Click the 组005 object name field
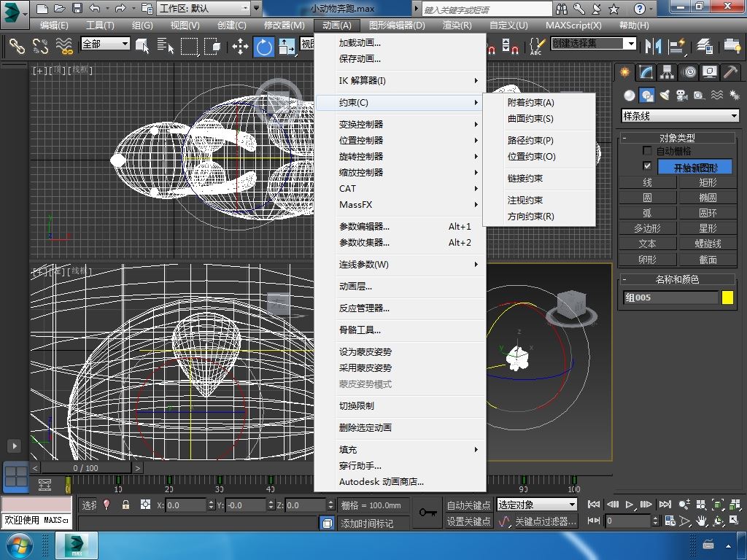This screenshot has height=560, width=747. pyautogui.click(x=670, y=297)
